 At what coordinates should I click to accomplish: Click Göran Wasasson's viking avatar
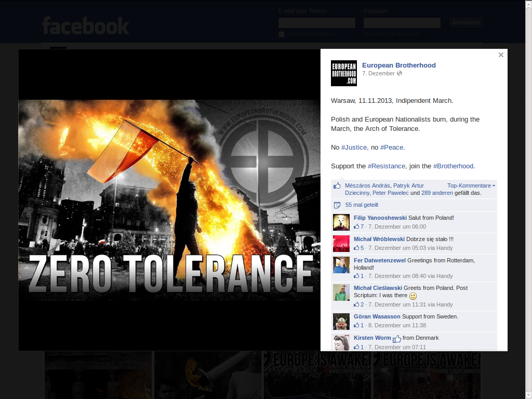coord(341,321)
